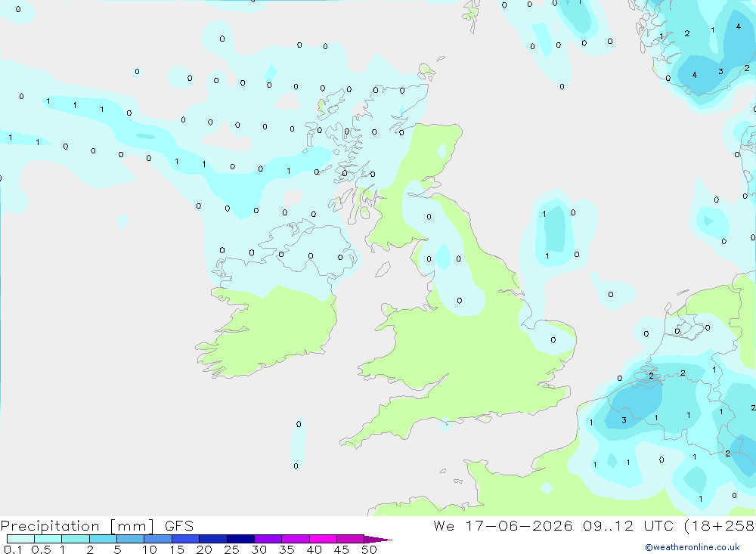756x554 pixels.
Task: Select the 0.1 to 0.5 mm legend swatch
Action: pyautogui.click(x=20, y=539)
